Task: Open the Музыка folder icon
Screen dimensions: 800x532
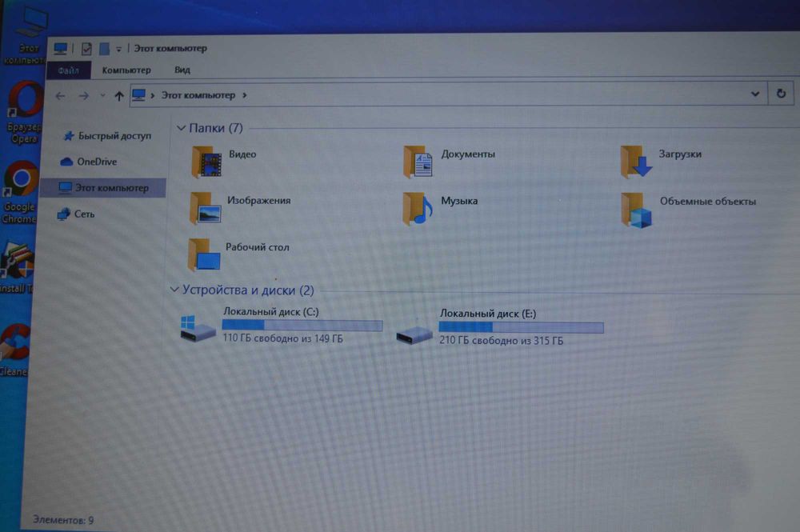Action: tap(418, 209)
